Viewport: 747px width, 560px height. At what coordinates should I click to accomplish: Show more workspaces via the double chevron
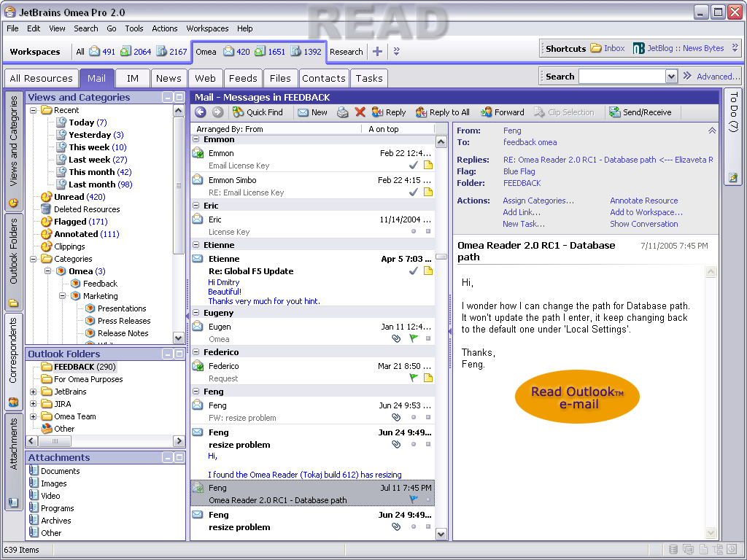pos(396,52)
